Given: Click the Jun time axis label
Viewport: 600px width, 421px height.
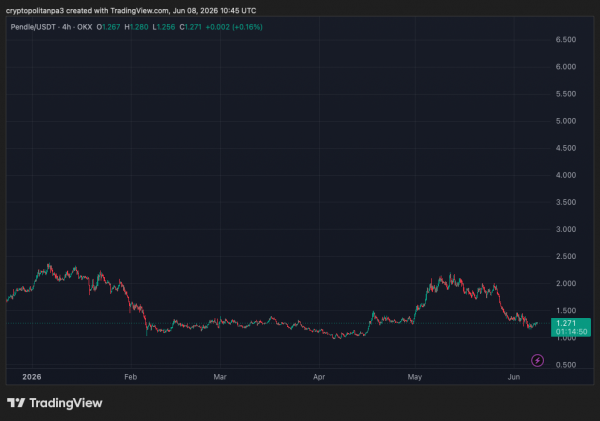Looking at the screenshot, I should click(x=514, y=377).
